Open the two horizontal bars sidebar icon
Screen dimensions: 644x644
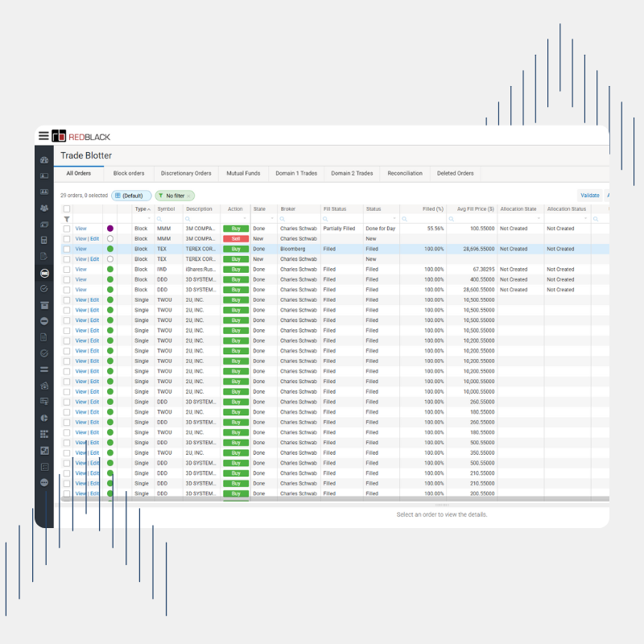pos(44,369)
